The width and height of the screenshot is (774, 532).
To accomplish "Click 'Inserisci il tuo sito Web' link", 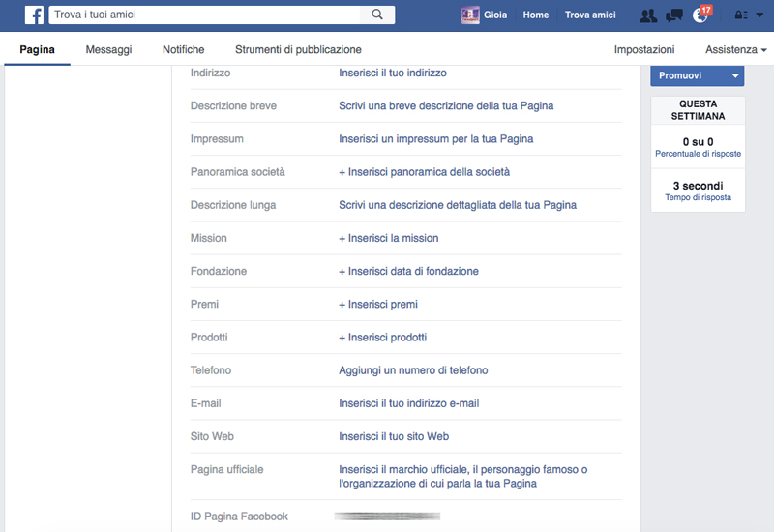I will tap(394, 436).
